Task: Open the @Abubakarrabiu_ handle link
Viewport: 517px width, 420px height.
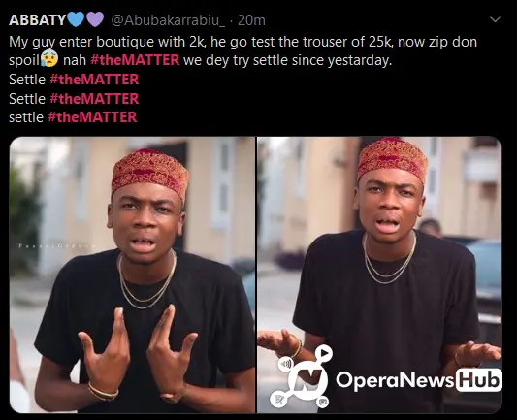Action: point(168,20)
